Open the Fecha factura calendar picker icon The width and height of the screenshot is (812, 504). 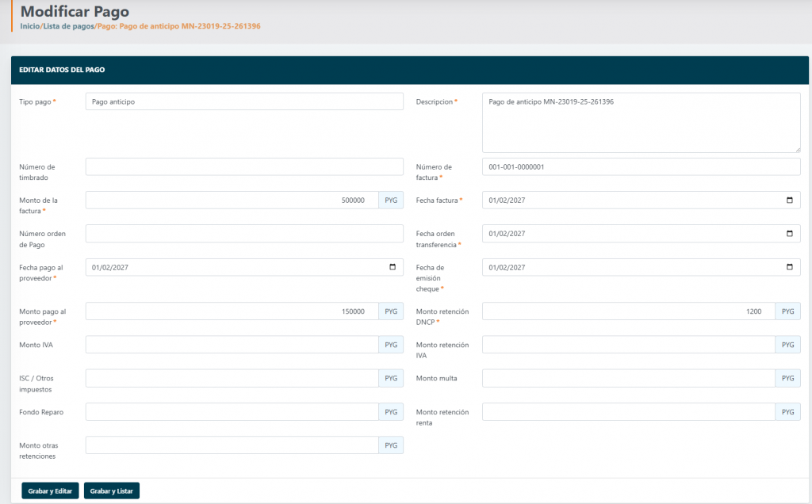click(789, 200)
